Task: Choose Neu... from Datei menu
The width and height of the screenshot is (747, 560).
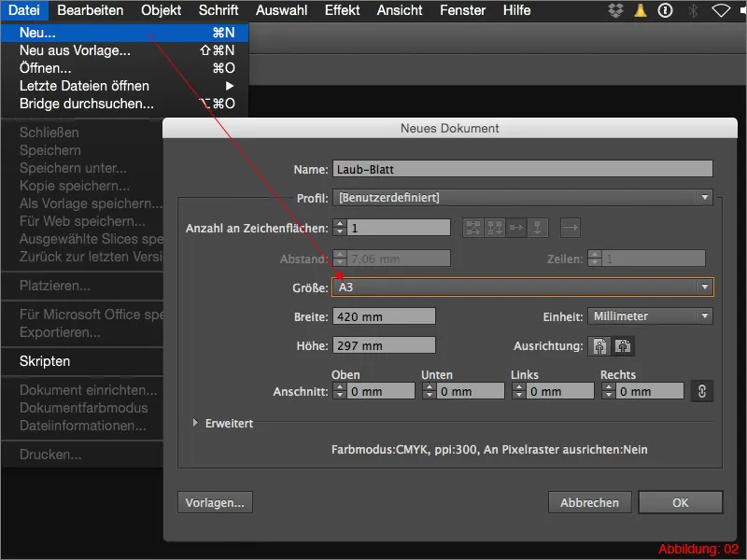Action: tap(124, 33)
